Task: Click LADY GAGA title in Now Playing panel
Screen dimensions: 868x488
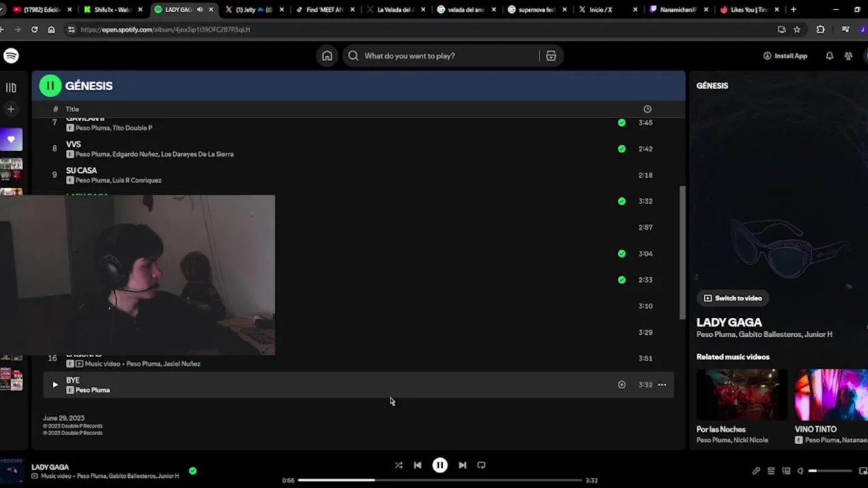Action: tap(729, 322)
